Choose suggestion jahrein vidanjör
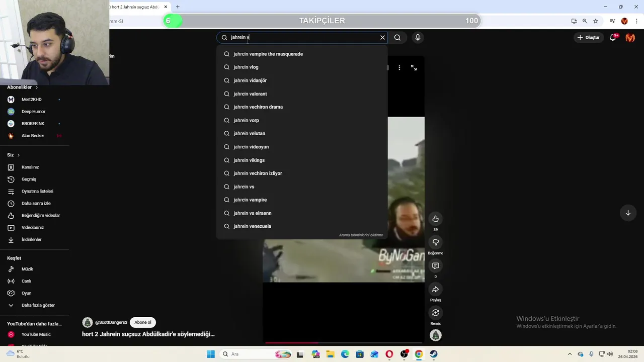 pos(302,80)
